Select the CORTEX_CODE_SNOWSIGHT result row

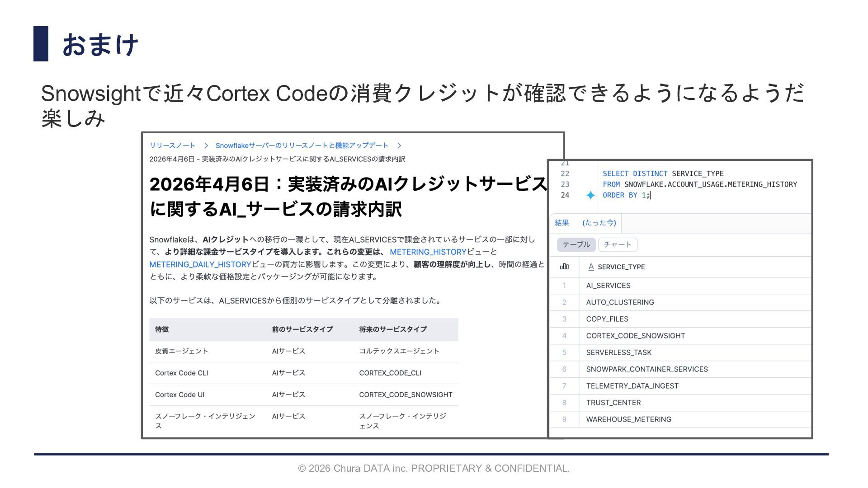[x=635, y=336]
